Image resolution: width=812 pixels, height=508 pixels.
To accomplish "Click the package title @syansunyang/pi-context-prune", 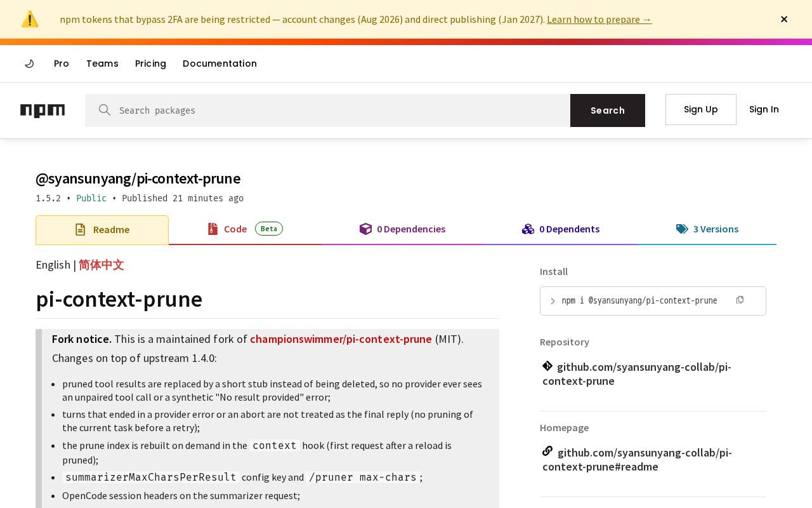I will 138,178.
